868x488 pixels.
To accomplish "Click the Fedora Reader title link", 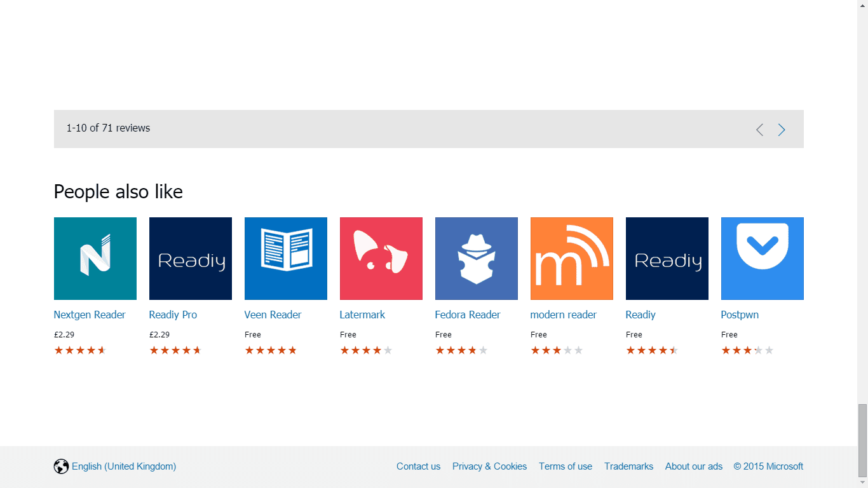I will pos(468,315).
